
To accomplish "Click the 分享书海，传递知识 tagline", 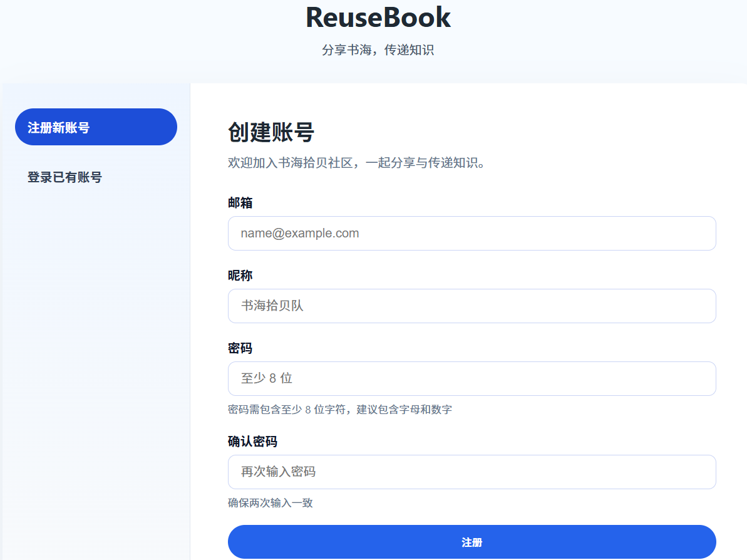I will (x=378, y=50).
